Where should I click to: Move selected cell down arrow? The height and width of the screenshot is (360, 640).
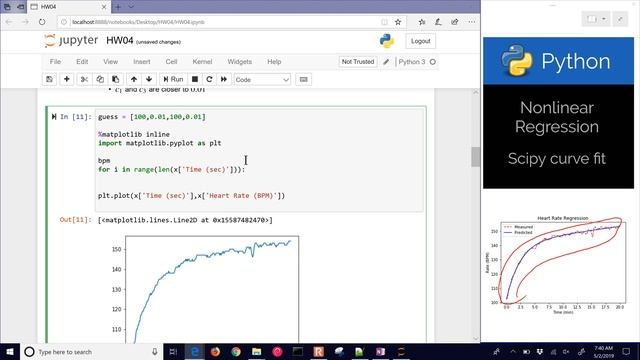(149, 79)
